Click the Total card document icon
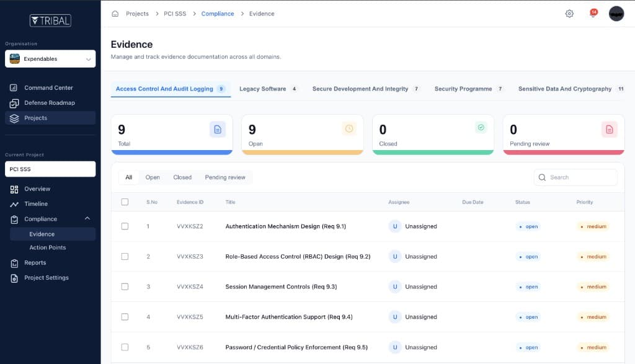635x364 pixels. click(x=218, y=130)
